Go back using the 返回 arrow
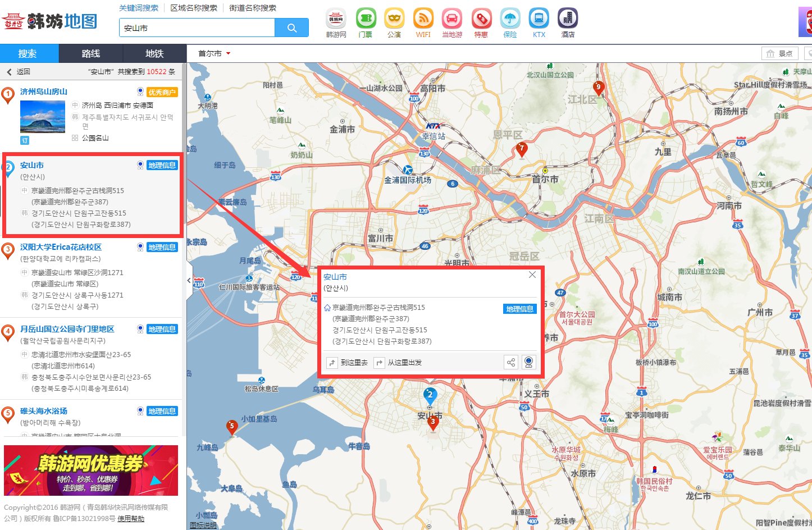The height and width of the screenshot is (530, 812). point(10,72)
